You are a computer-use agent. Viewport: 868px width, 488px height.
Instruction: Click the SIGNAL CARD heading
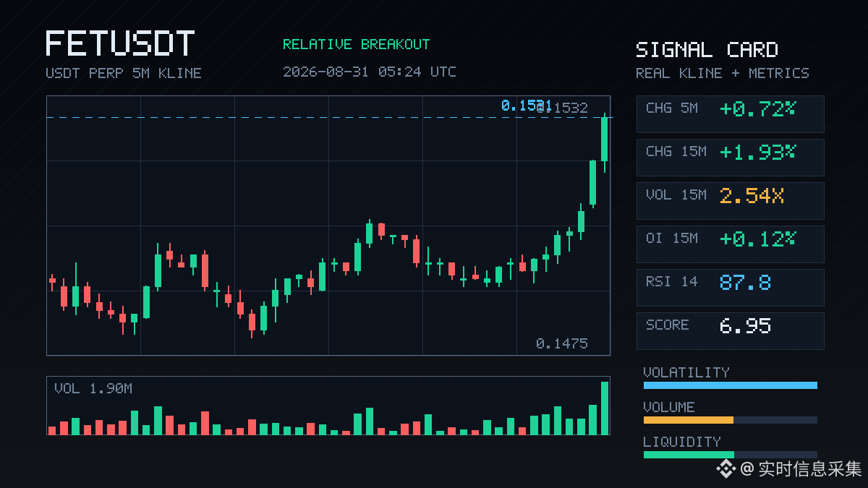[x=707, y=50]
